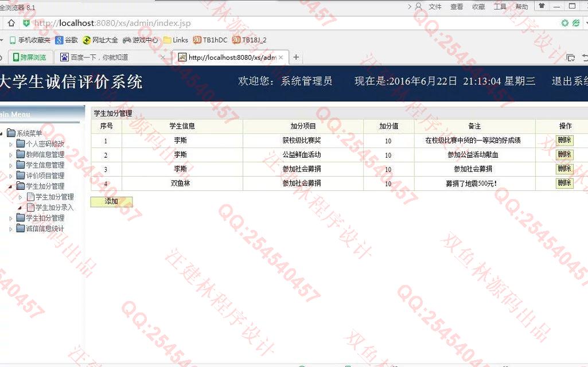The height and width of the screenshot is (367, 588).
Task: Click the 教师信息管理 folder icon
Action: tap(21, 154)
